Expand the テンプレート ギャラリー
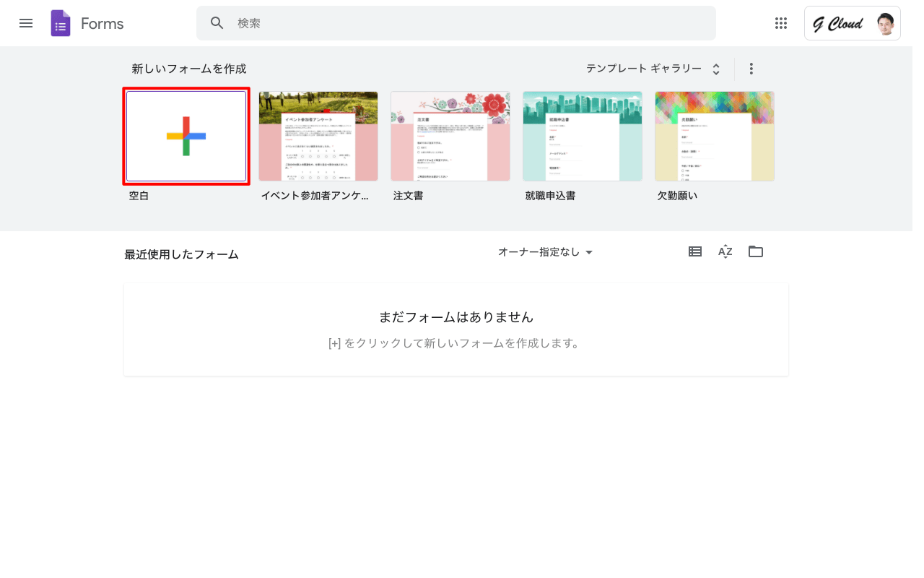This screenshot has height=578, width=924. point(653,69)
